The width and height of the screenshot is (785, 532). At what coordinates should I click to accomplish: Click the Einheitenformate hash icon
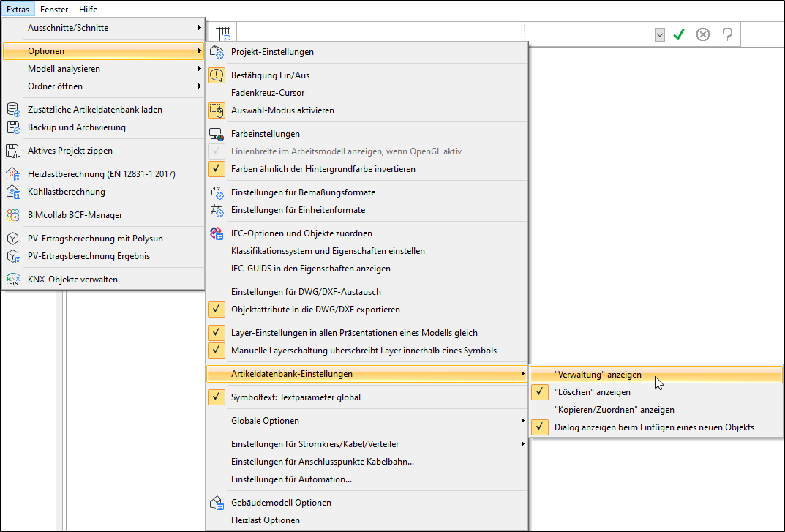tap(217, 210)
